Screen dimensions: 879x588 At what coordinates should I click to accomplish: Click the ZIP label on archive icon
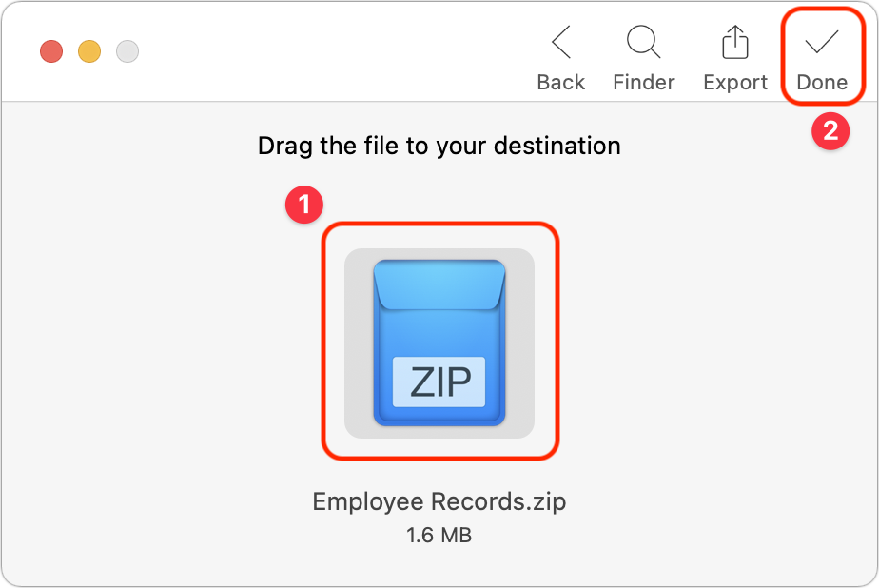(439, 382)
